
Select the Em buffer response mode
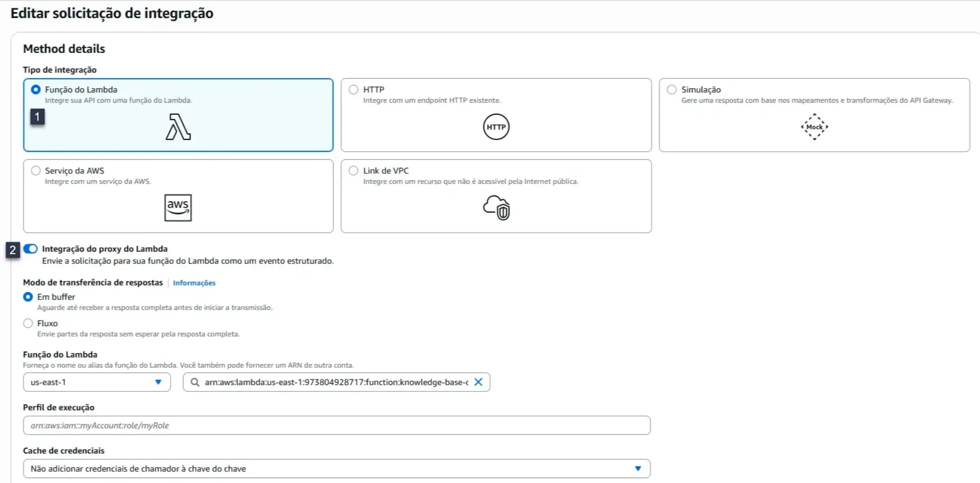[x=28, y=297]
